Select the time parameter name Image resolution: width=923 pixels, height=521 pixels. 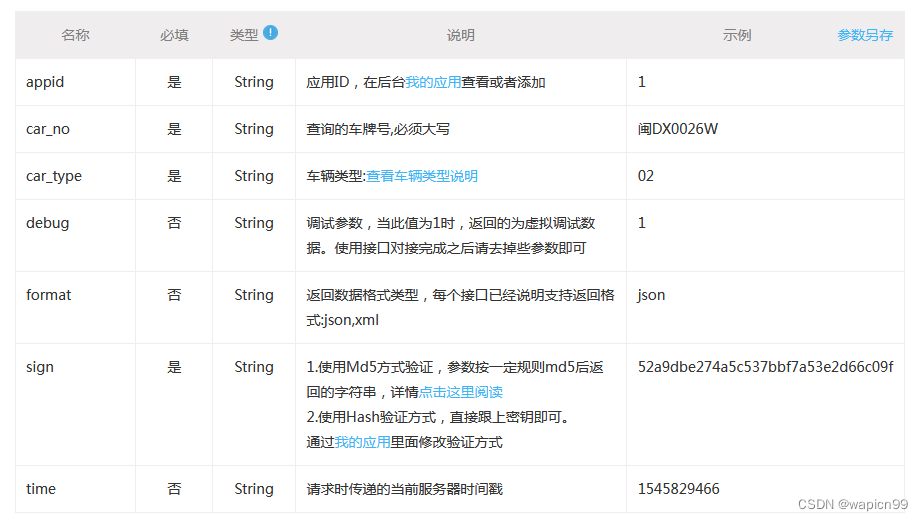pos(41,489)
